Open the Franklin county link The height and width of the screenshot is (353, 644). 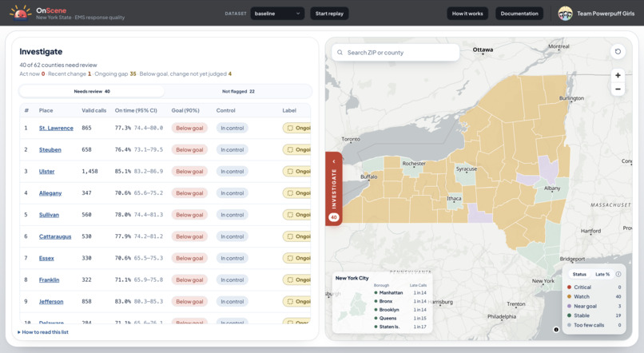(49, 280)
